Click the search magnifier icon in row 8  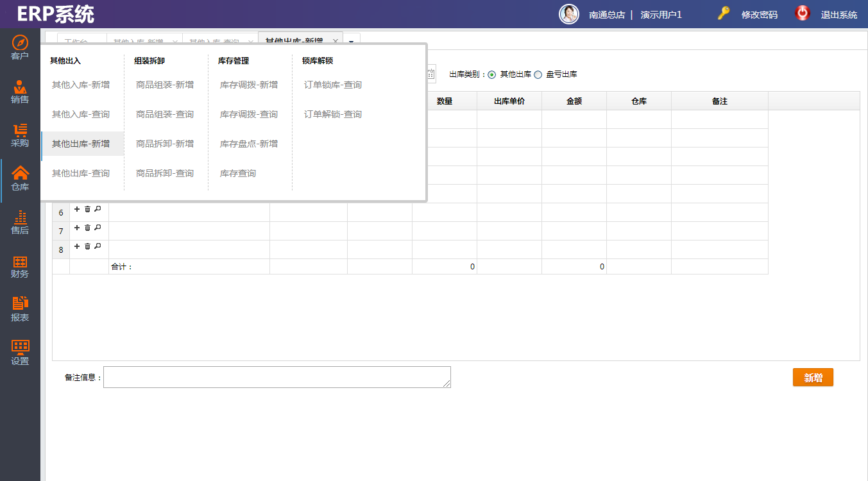pos(98,246)
